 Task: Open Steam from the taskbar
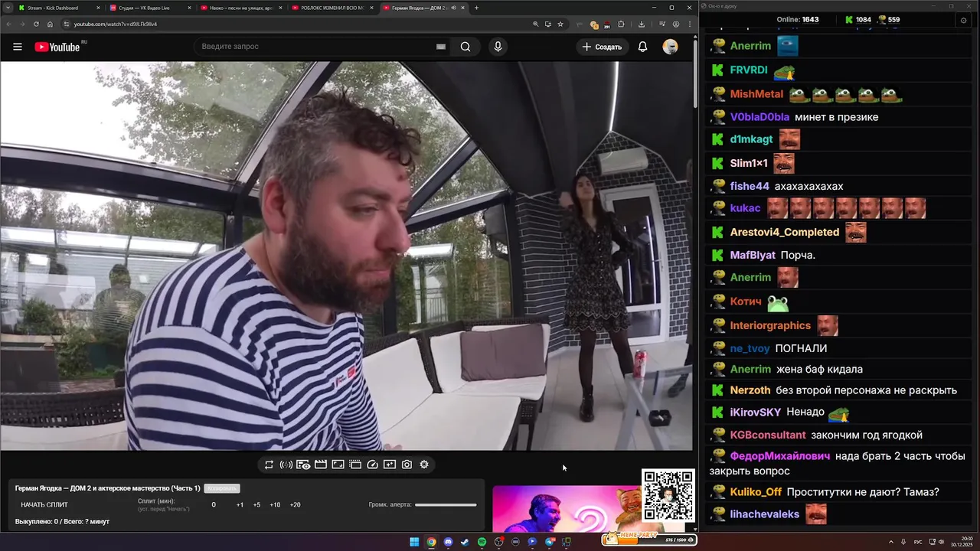465,542
